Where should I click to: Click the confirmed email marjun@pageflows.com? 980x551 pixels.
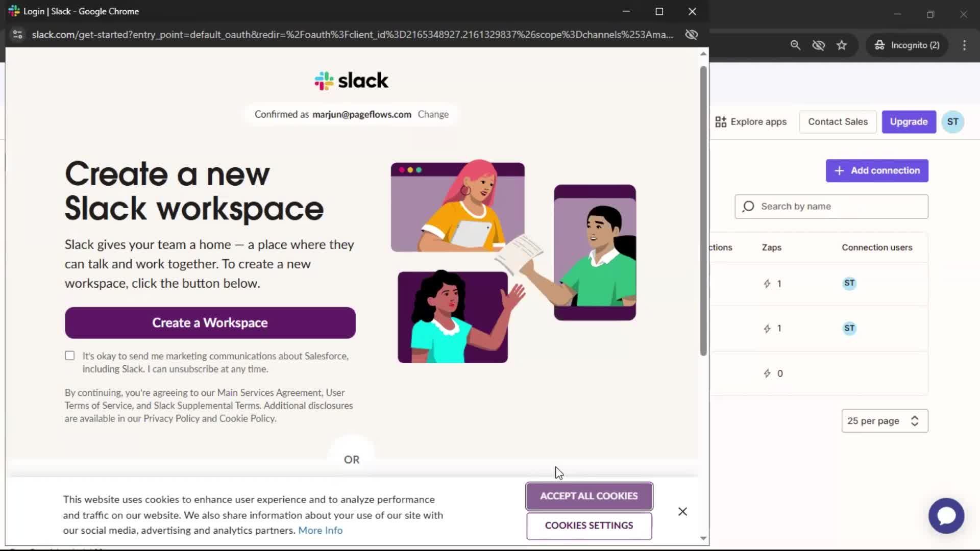click(x=362, y=115)
